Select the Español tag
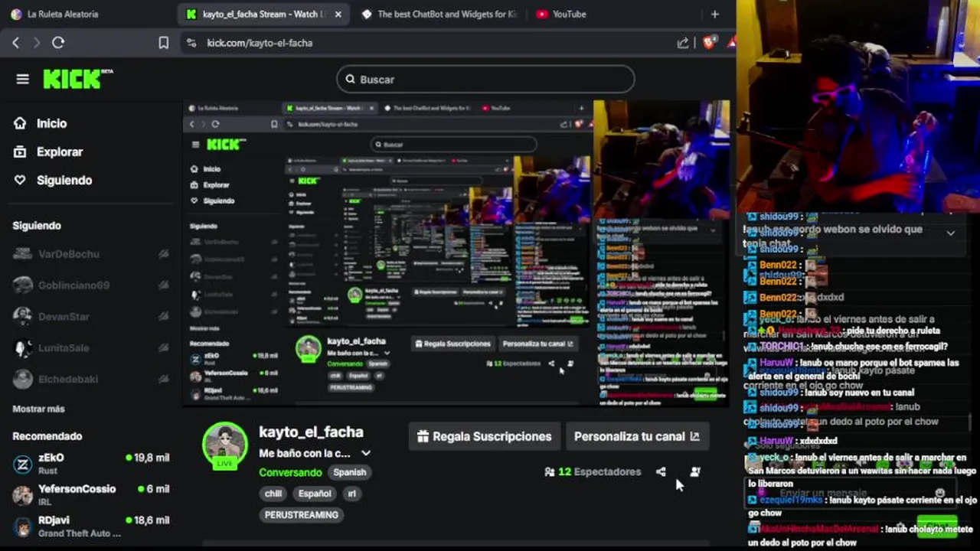 pyautogui.click(x=315, y=494)
